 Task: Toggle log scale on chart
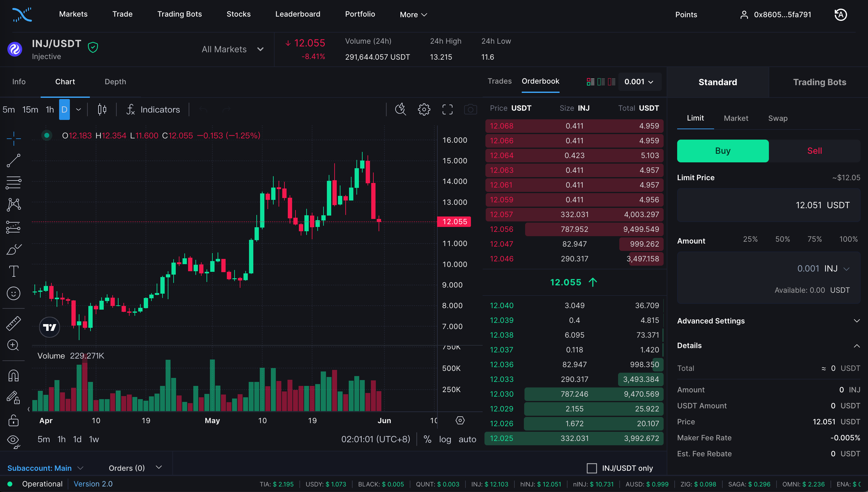pyautogui.click(x=445, y=439)
